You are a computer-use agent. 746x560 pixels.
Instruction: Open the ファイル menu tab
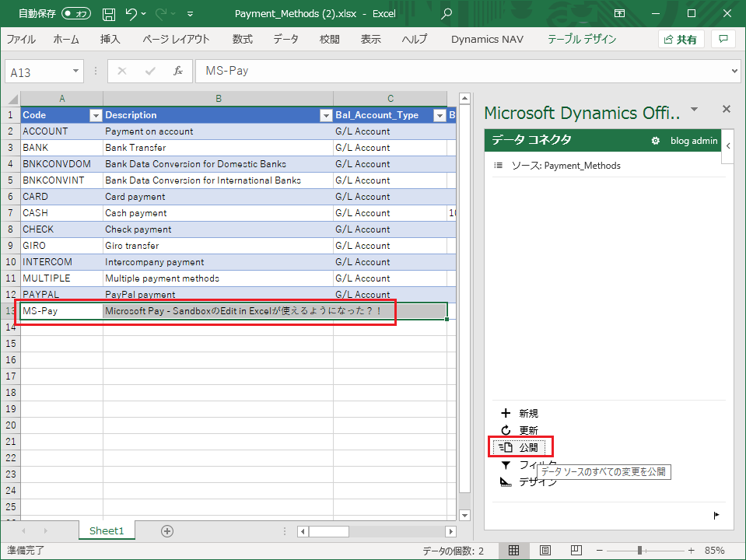[21, 39]
